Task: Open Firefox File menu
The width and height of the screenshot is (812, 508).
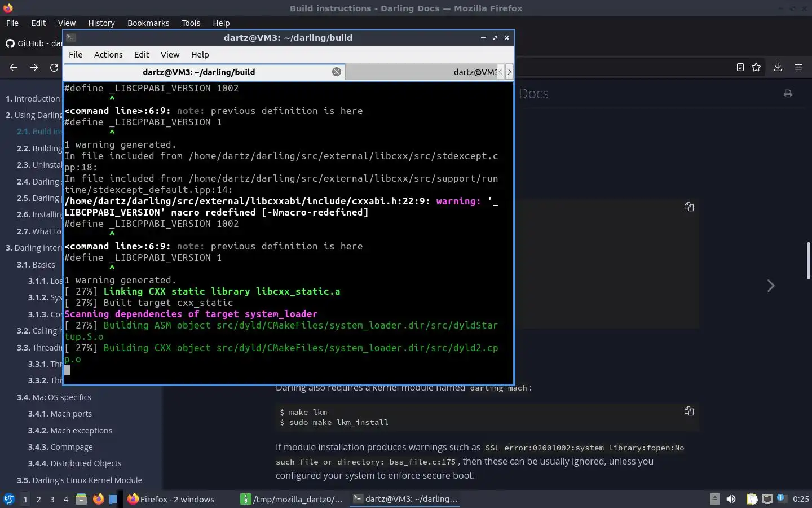Action: point(12,23)
